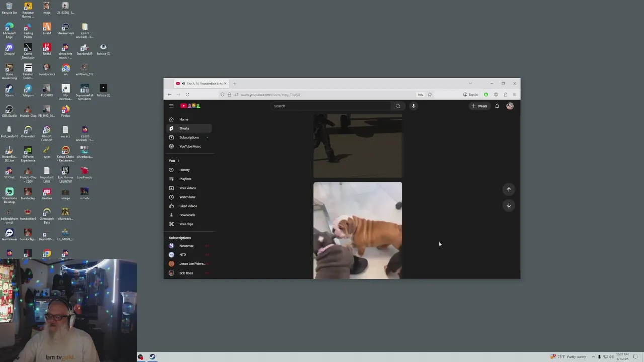Click the YouTube logo in header
Viewport: 644px width, 362px height.
pyautogui.click(x=190, y=106)
